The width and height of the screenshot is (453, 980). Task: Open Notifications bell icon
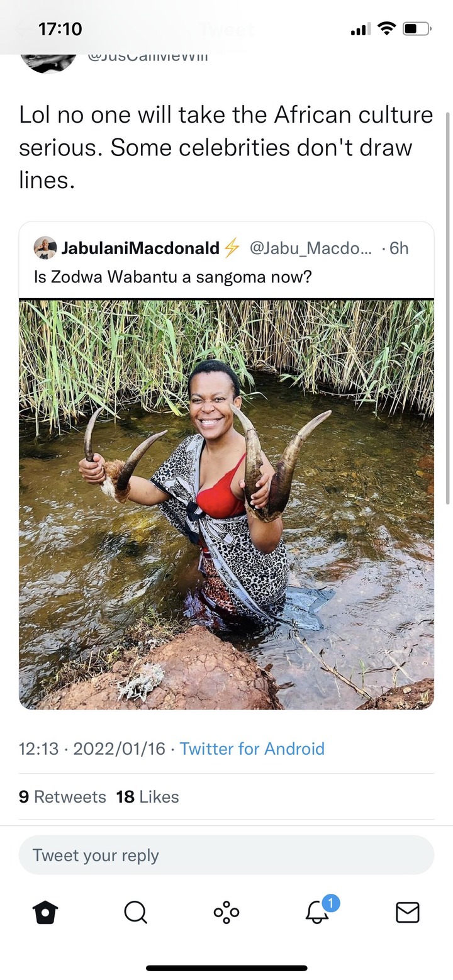(x=318, y=911)
